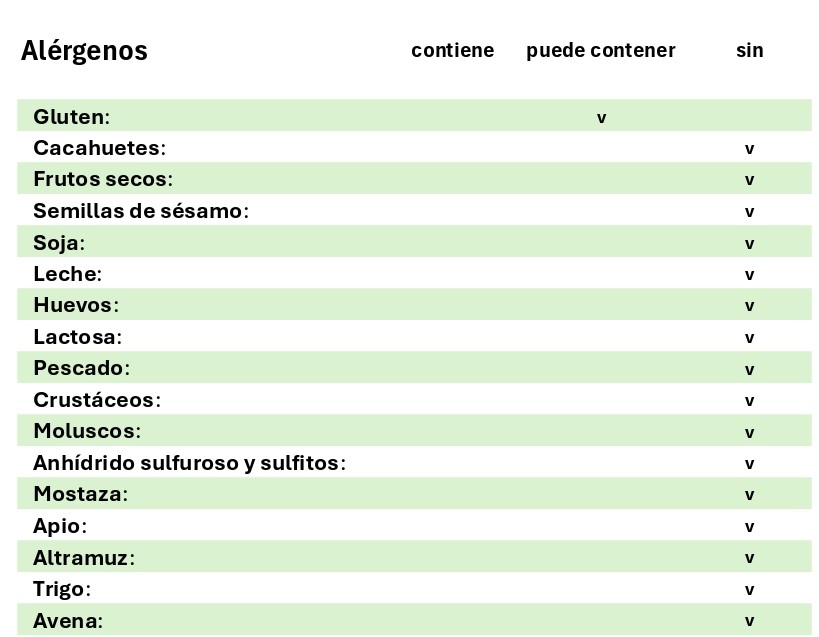The height and width of the screenshot is (637, 819).
Task: Select the 'contiene' column header
Action: click(452, 51)
